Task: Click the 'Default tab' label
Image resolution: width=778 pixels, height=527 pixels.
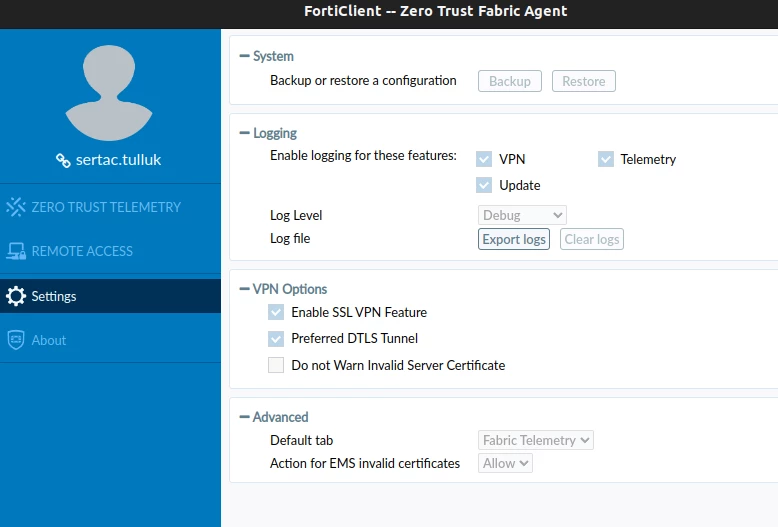Action: pyautogui.click(x=301, y=440)
